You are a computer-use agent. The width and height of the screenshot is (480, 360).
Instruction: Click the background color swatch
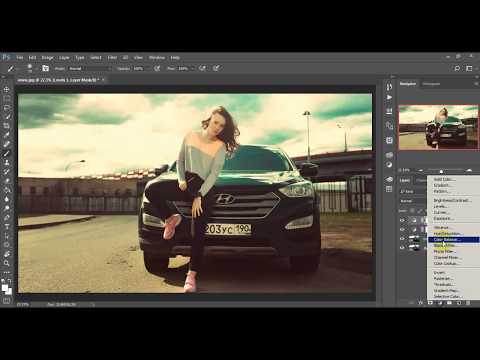click(9, 292)
